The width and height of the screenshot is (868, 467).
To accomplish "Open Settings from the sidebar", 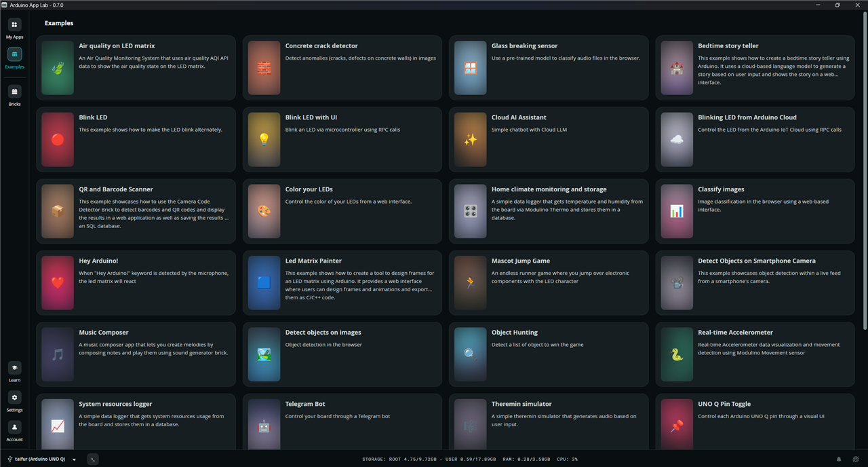I will [14, 401].
